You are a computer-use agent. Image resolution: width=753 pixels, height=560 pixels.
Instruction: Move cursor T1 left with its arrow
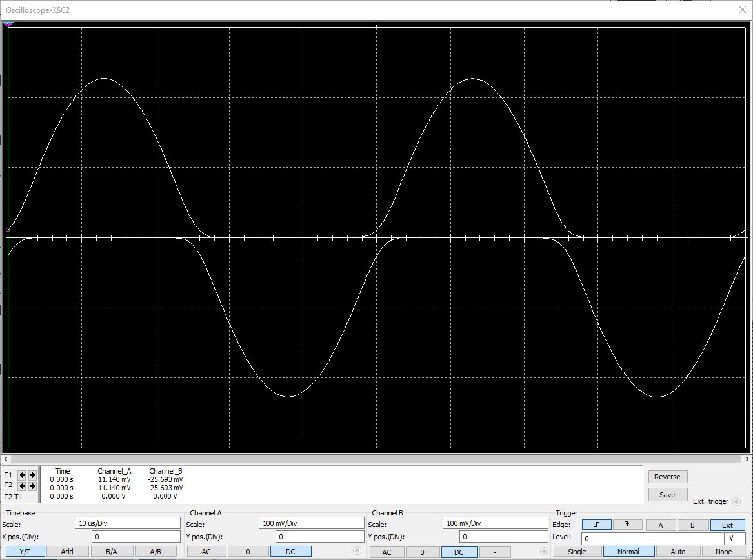[x=21, y=475]
